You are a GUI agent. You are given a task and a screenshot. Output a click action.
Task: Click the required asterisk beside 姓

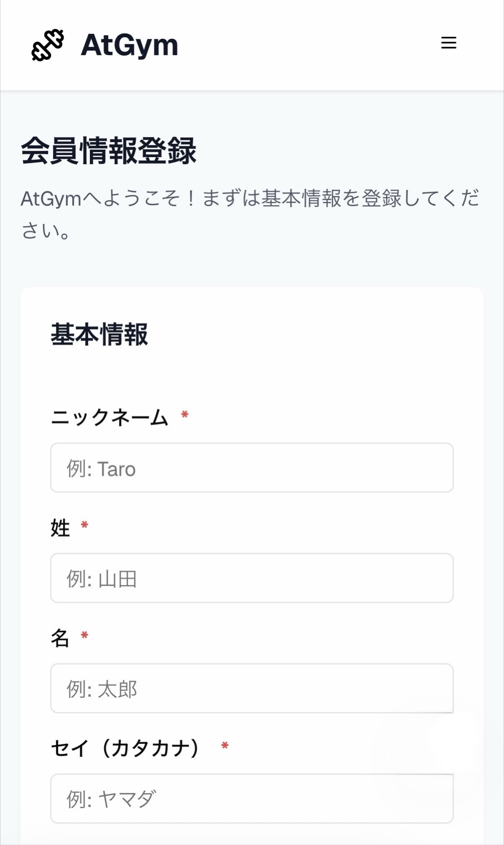pos(84,525)
